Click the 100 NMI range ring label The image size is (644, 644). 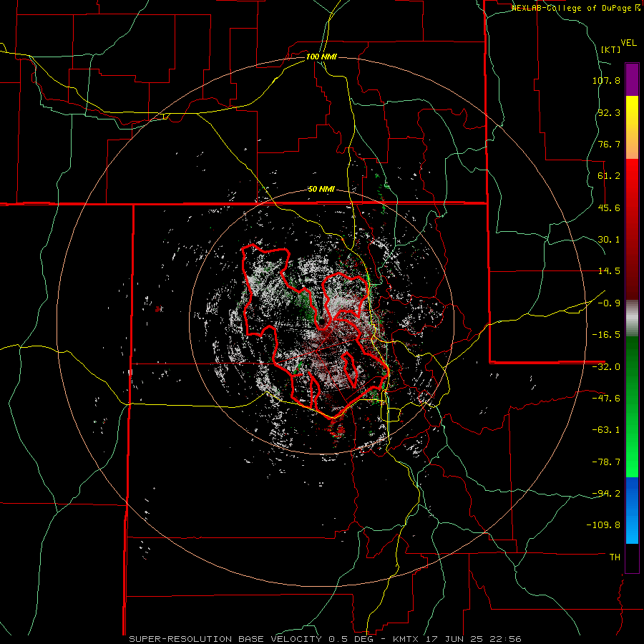tap(321, 57)
